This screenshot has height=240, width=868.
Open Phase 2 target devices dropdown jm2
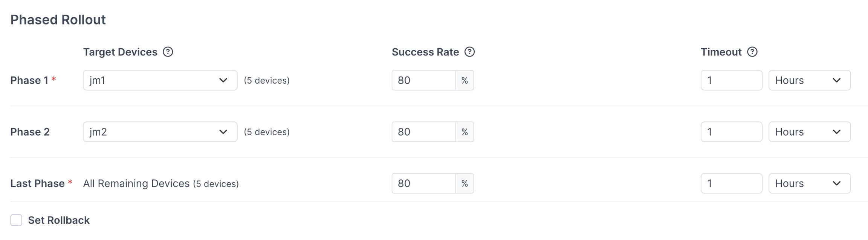(x=160, y=132)
